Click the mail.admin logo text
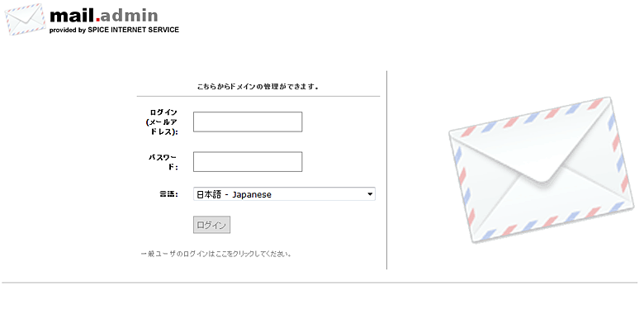Screen dimensions: 644x310 [x=103, y=16]
